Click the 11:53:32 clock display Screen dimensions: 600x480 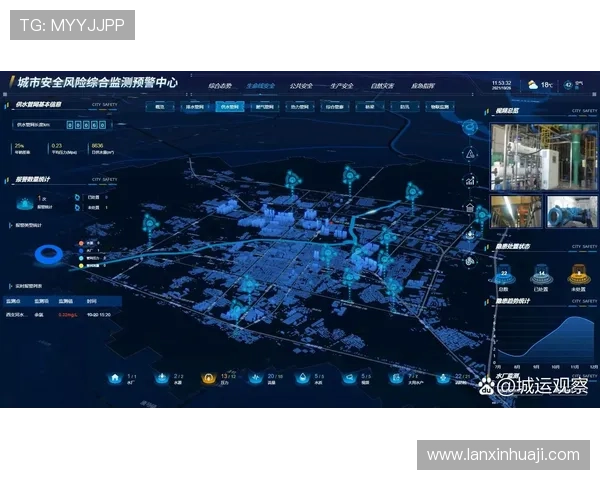(502, 83)
